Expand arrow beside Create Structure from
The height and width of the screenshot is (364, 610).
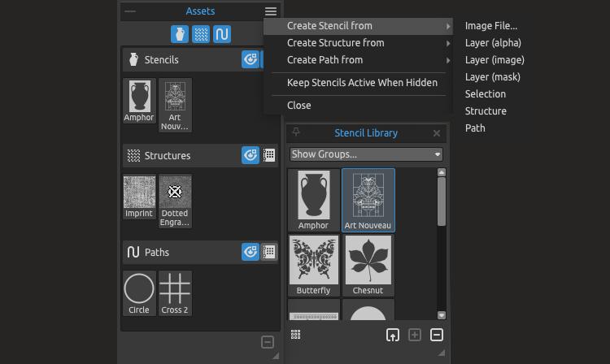tap(448, 44)
